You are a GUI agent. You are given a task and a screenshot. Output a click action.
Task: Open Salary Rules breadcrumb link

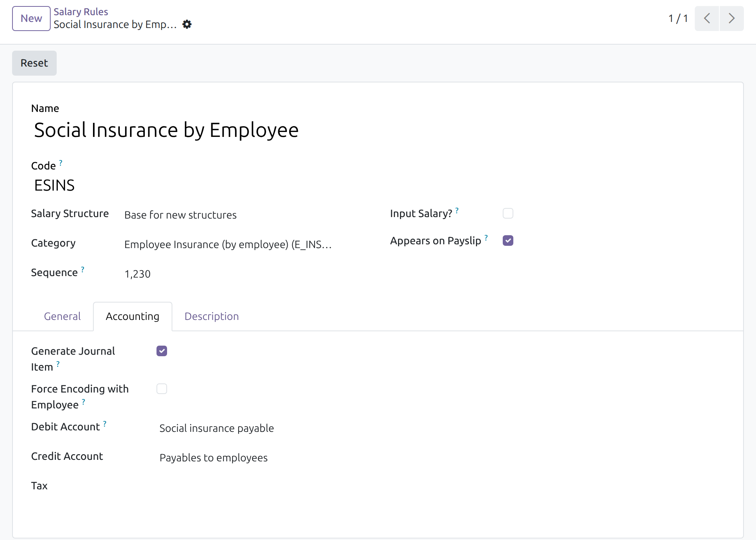tap(81, 12)
